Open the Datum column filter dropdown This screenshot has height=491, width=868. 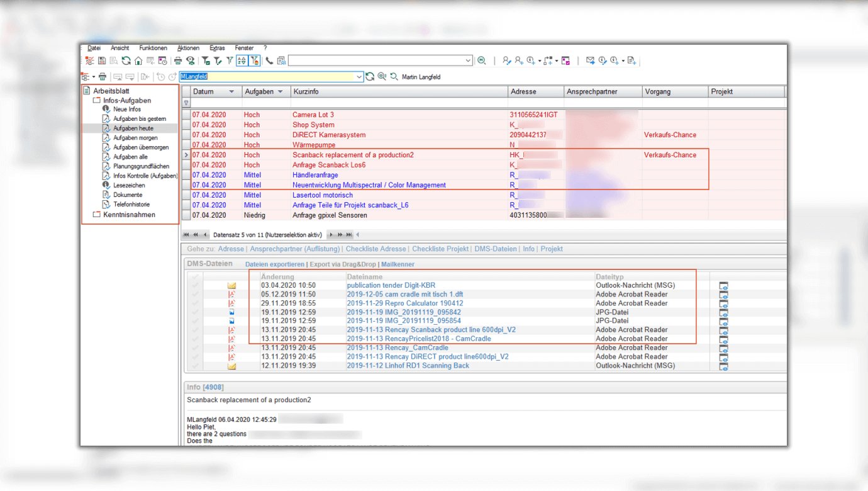click(231, 92)
